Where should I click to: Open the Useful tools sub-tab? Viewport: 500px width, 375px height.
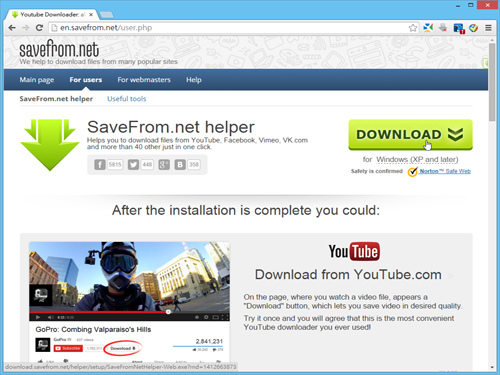point(127,99)
